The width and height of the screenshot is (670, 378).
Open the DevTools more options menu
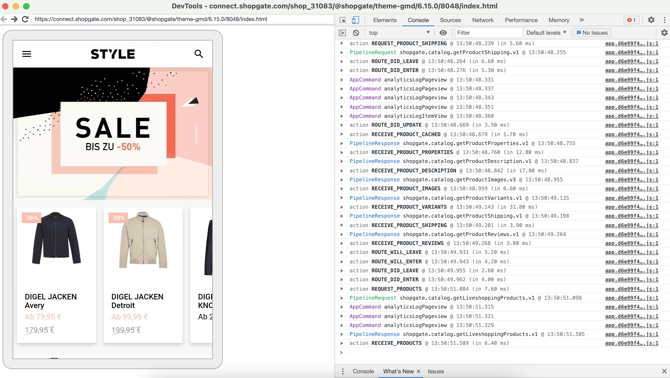[664, 20]
